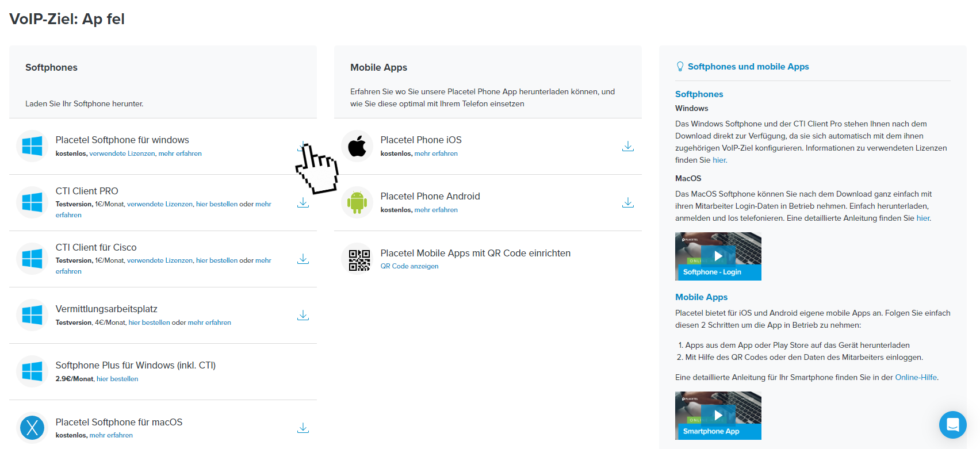Click the macOS X logo icon
Image resolution: width=980 pixels, height=449 pixels.
coord(32,428)
